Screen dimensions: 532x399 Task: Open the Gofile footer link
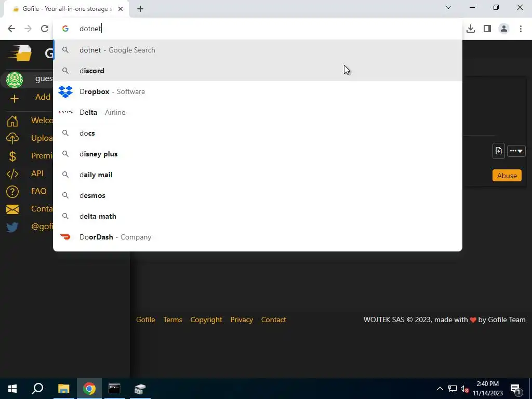(x=145, y=320)
